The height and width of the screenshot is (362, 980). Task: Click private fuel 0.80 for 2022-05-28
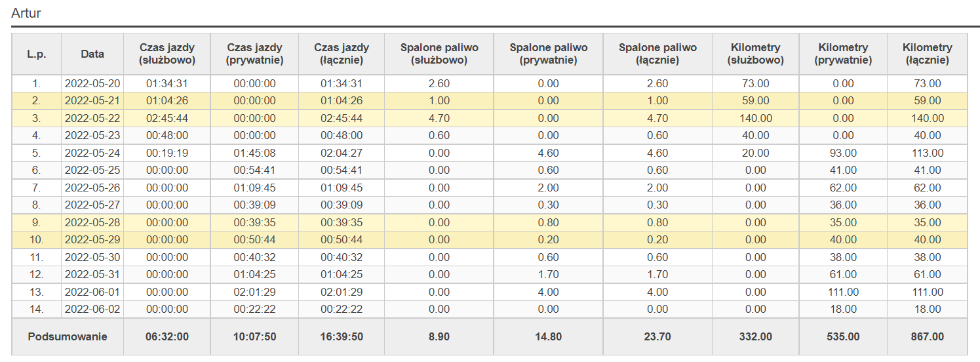(548, 223)
